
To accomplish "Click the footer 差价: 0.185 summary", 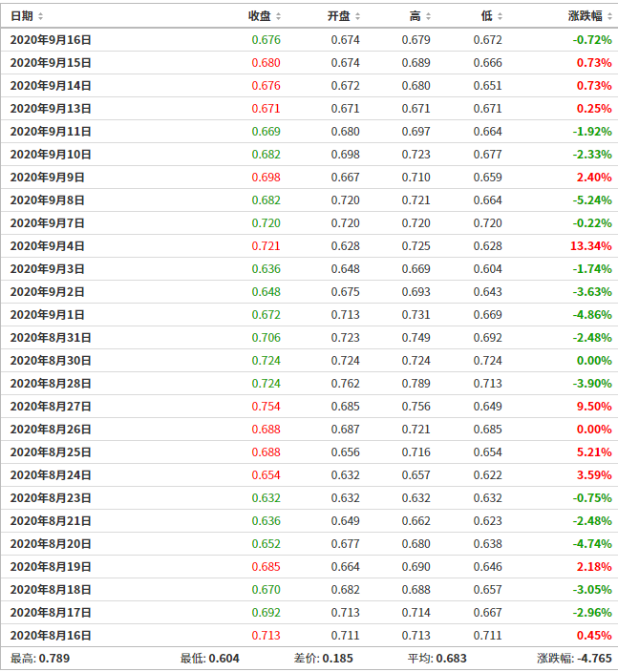I will (x=324, y=659).
